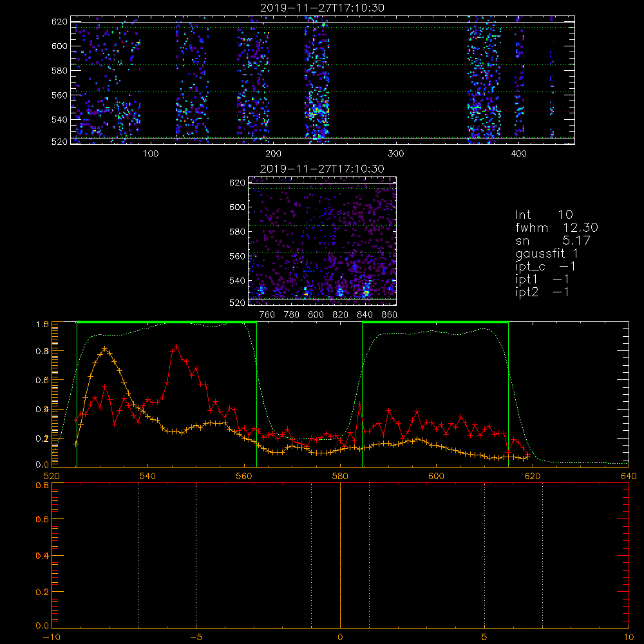644x644 pixels.
Task: Click x-axis label 760 of middle image
Action: [267, 315]
